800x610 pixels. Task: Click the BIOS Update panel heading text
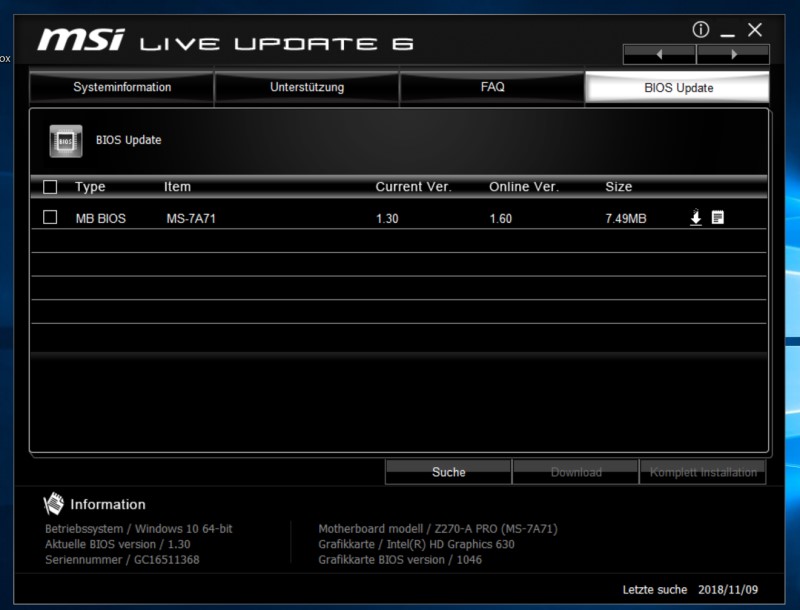tap(129, 140)
